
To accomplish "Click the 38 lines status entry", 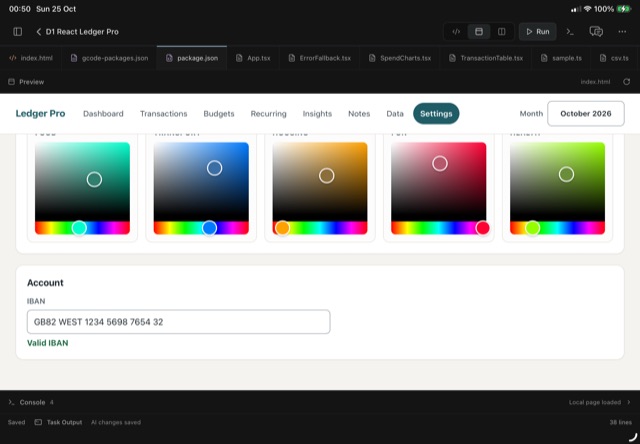I will pos(621,422).
